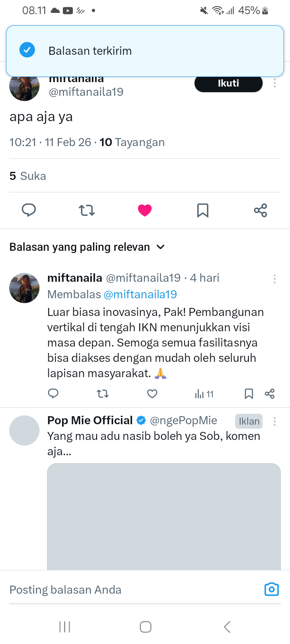Unlike the main post with pink heart
Screen dimensions: 290x644
145,210
